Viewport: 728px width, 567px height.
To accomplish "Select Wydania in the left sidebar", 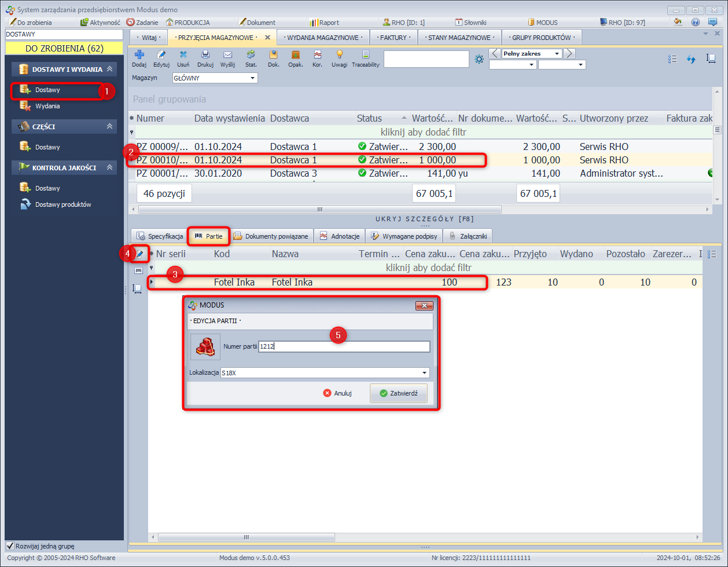I will [47, 106].
